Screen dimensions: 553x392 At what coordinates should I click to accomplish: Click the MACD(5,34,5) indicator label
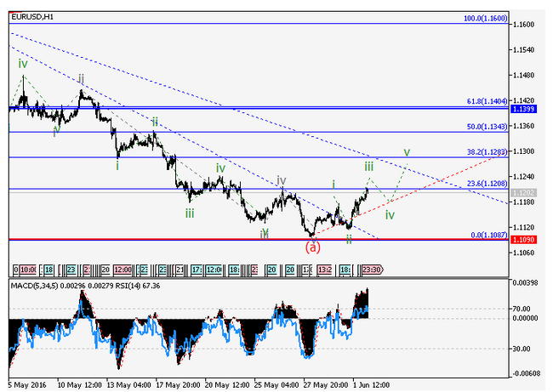pyautogui.click(x=34, y=286)
